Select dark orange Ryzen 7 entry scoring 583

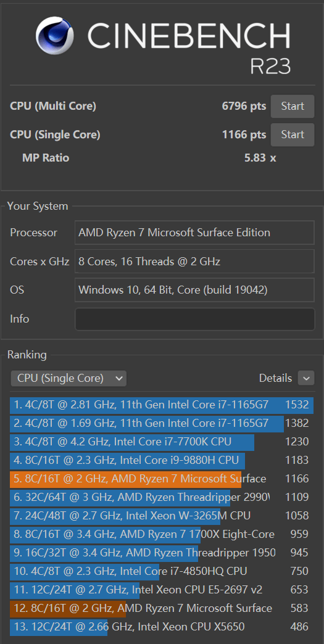(x=162, y=608)
